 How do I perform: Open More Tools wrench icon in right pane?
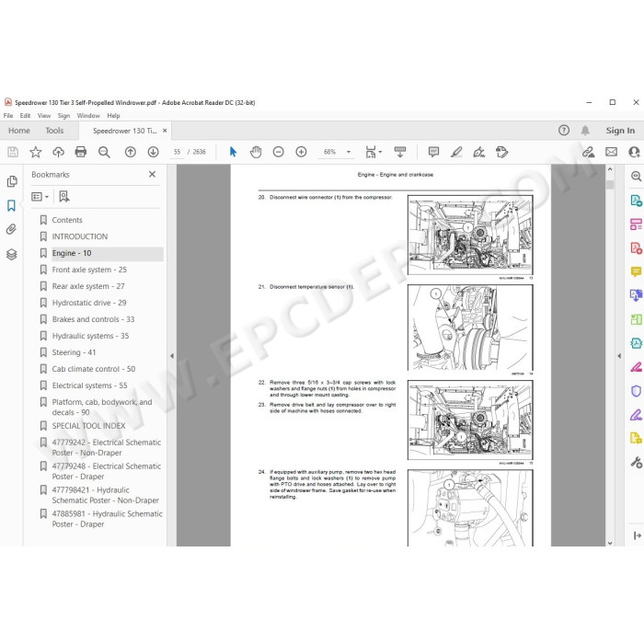pos(636,463)
